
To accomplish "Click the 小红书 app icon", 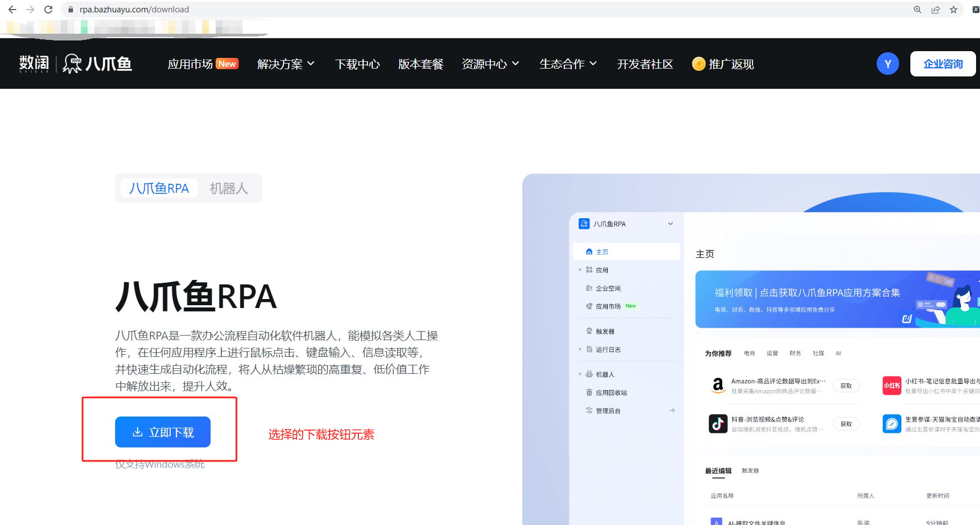I will (892, 386).
